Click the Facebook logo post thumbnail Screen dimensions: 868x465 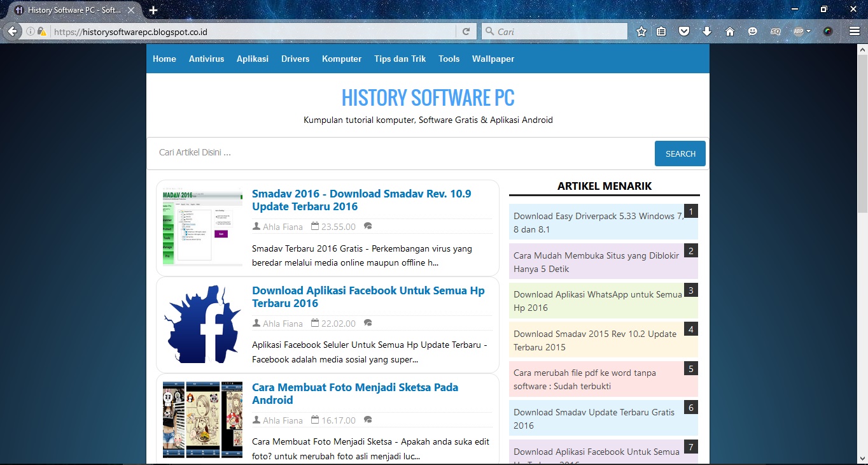point(202,324)
